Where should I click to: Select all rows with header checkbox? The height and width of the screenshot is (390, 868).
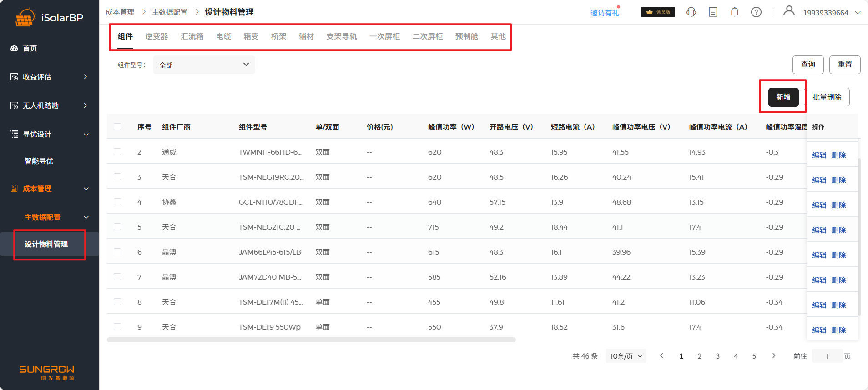click(117, 127)
